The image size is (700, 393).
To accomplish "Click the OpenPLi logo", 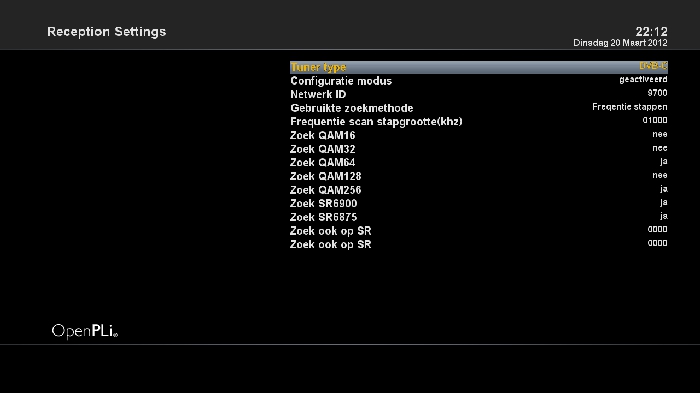I will click(85, 331).
